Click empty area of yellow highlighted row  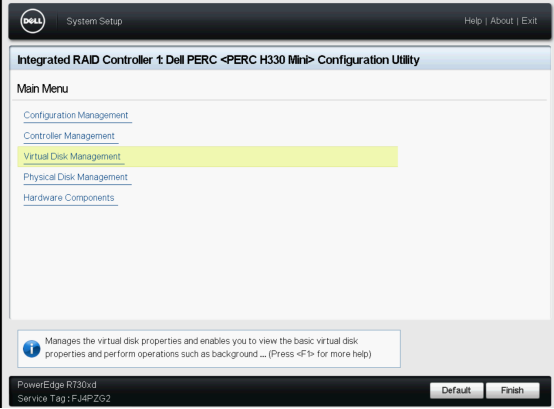coord(261,156)
